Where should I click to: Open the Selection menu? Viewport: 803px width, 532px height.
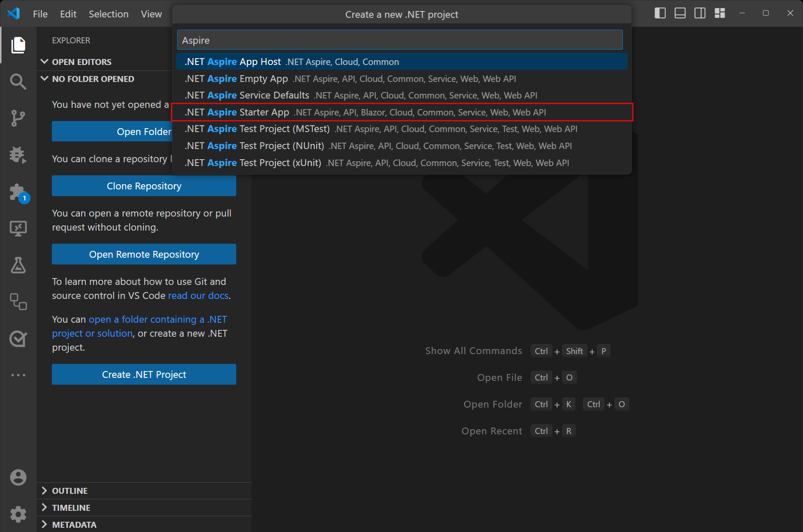[x=108, y=14]
